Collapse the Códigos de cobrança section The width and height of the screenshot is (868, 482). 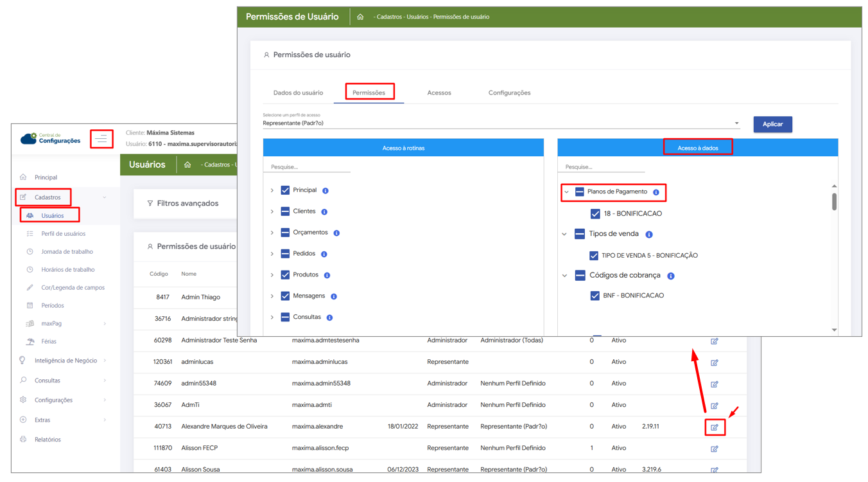(565, 276)
